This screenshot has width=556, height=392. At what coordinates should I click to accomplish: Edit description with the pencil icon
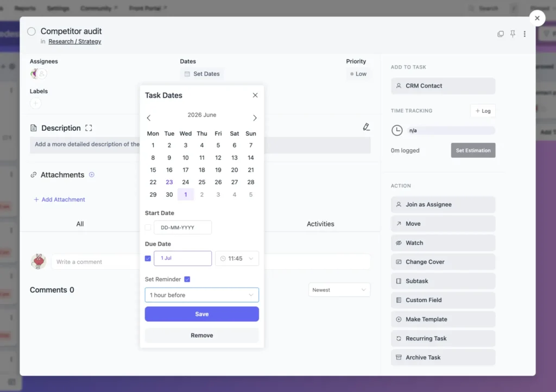[x=366, y=127]
